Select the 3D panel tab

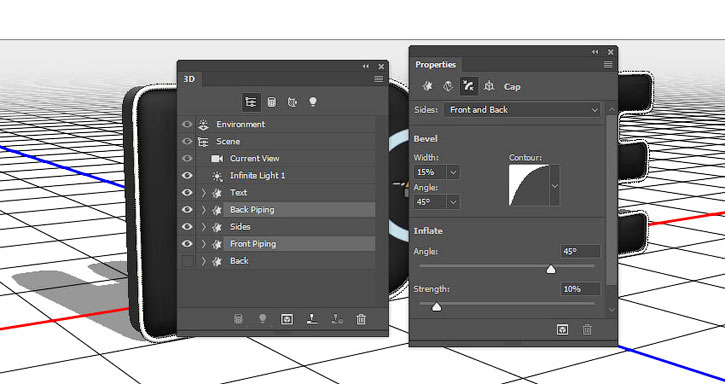point(189,79)
